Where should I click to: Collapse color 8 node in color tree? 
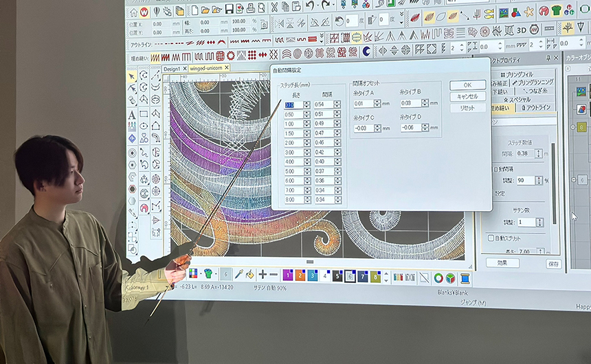573,127
